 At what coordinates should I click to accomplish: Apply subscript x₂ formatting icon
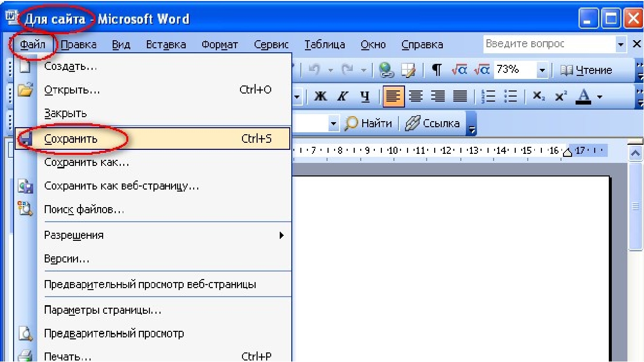[539, 96]
